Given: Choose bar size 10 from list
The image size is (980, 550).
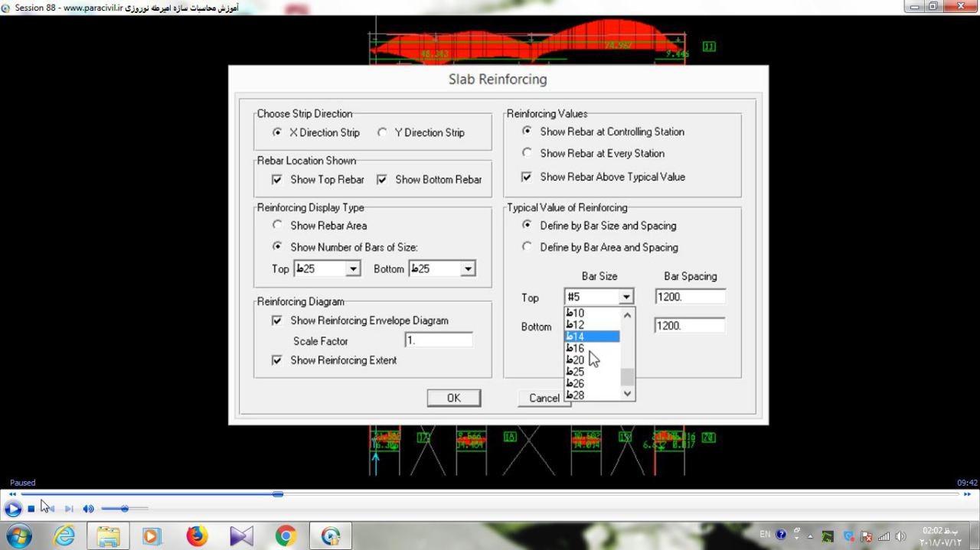Looking at the screenshot, I should (592, 313).
